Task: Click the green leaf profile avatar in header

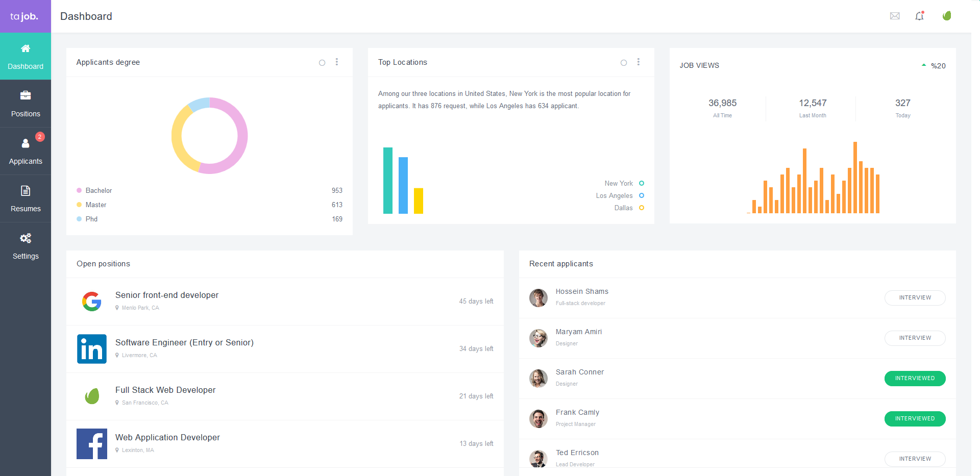Action: [x=947, y=16]
